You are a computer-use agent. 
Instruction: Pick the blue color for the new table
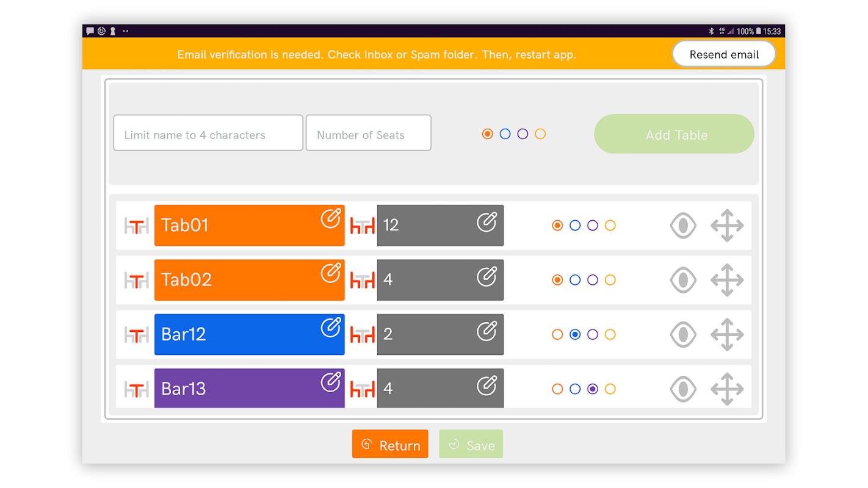pyautogui.click(x=505, y=134)
